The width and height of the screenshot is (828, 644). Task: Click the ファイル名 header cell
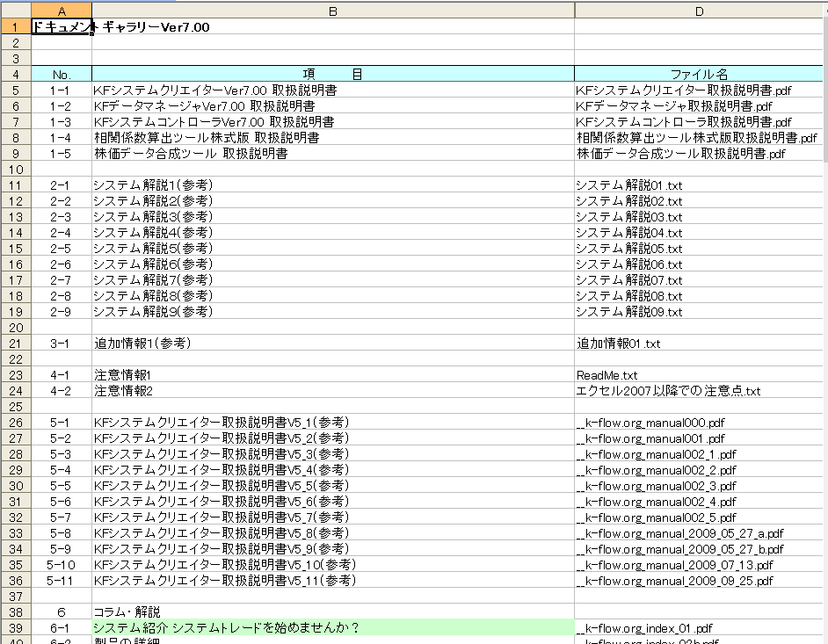(x=699, y=75)
